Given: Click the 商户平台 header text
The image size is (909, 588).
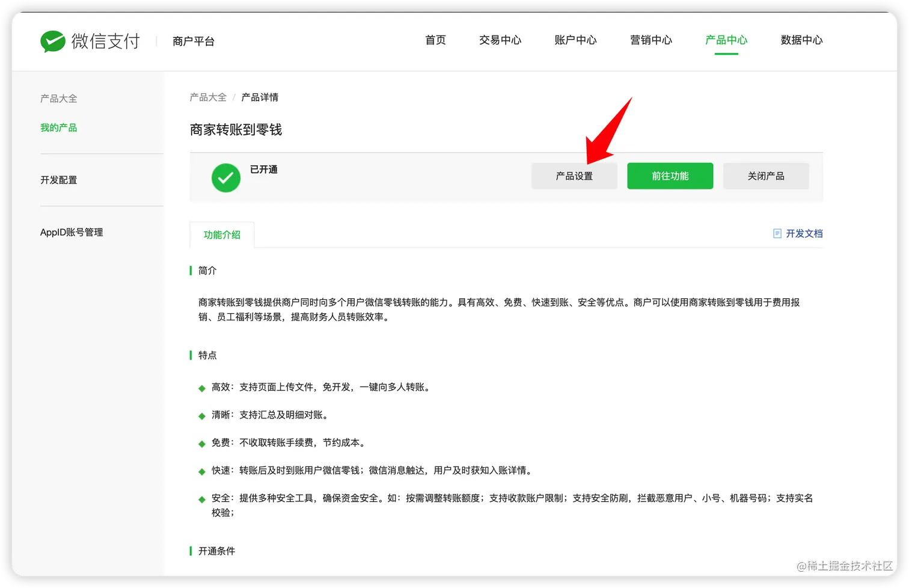Looking at the screenshot, I should 194,41.
